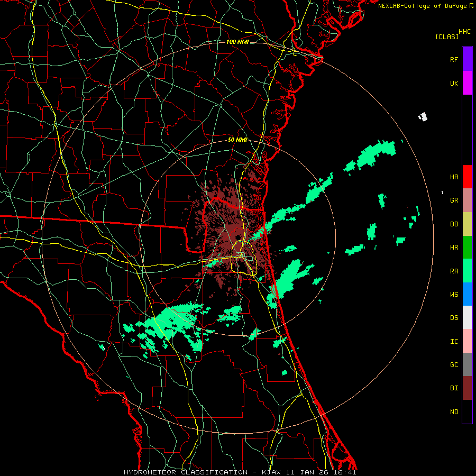Screen dimensions: 476x476
Task: Click the GR dusty pink legend swatch
Action: pos(467,200)
